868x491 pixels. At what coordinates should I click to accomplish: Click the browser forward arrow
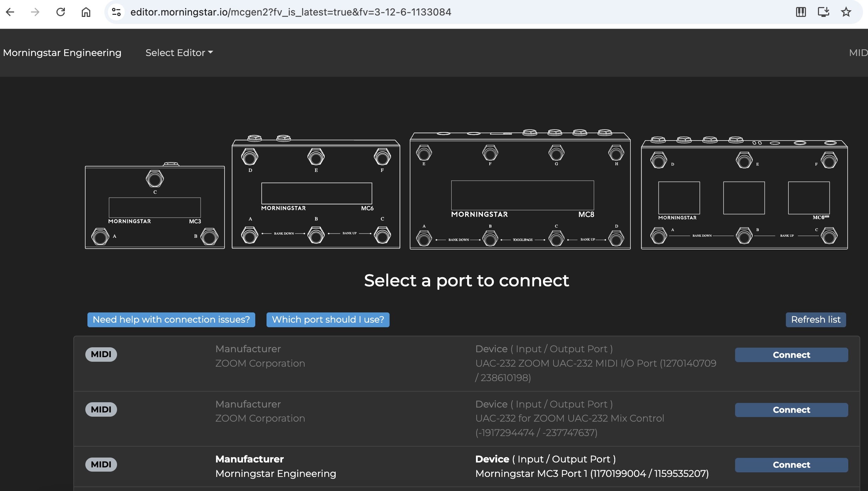point(35,12)
